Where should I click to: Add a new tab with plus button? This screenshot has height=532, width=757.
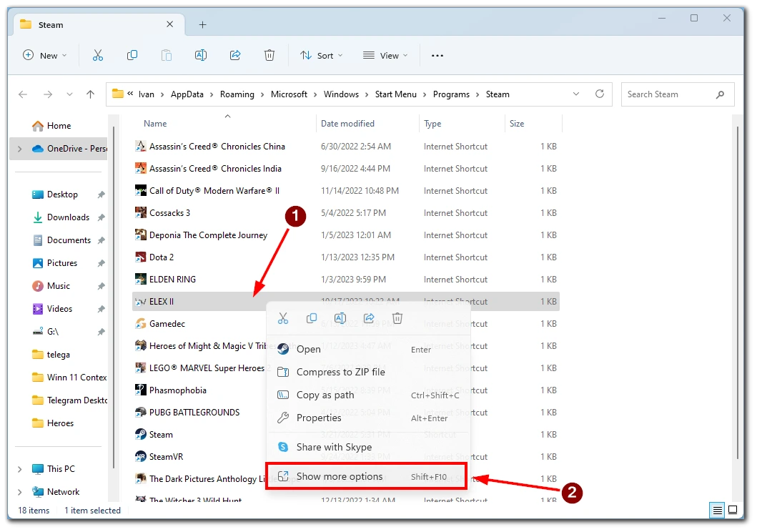(x=203, y=24)
